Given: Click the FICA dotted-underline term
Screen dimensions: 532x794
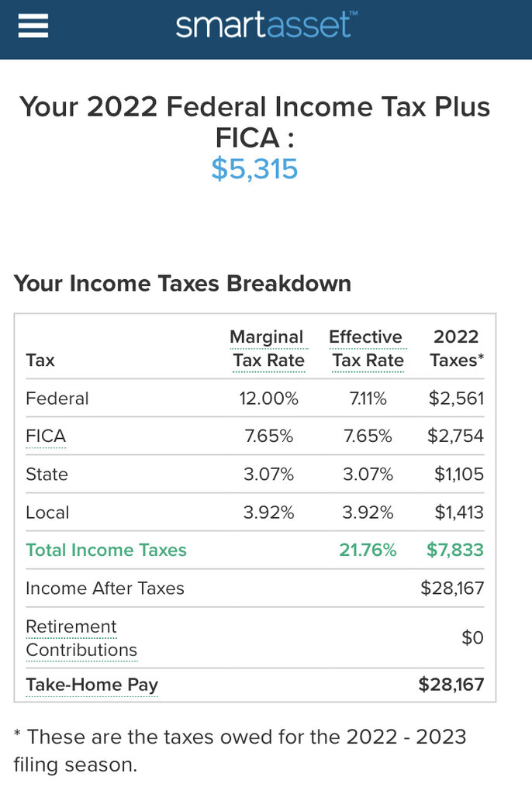Looking at the screenshot, I should point(46,437).
